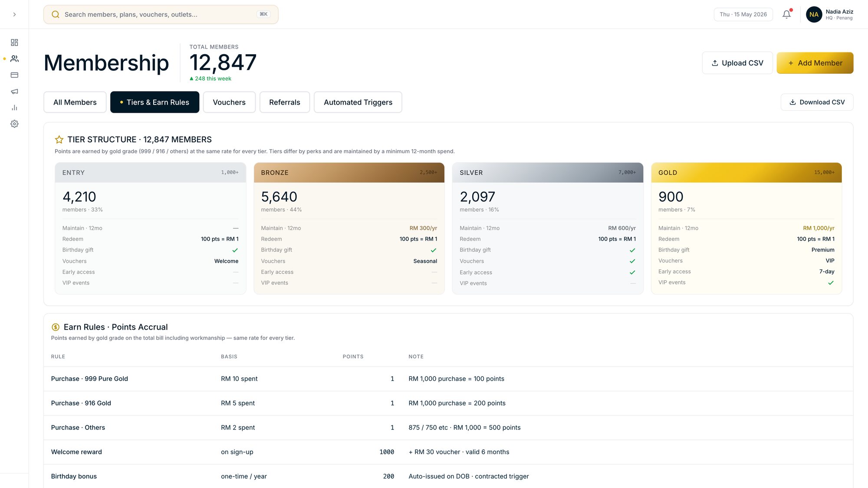The image size is (868, 488).
Task: Click the BASIS column header
Action: (229, 357)
